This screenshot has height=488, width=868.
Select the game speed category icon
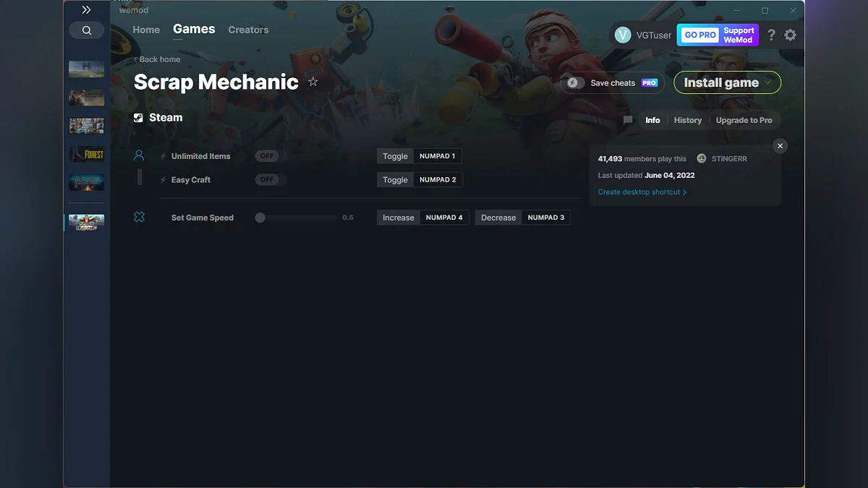[x=139, y=216]
